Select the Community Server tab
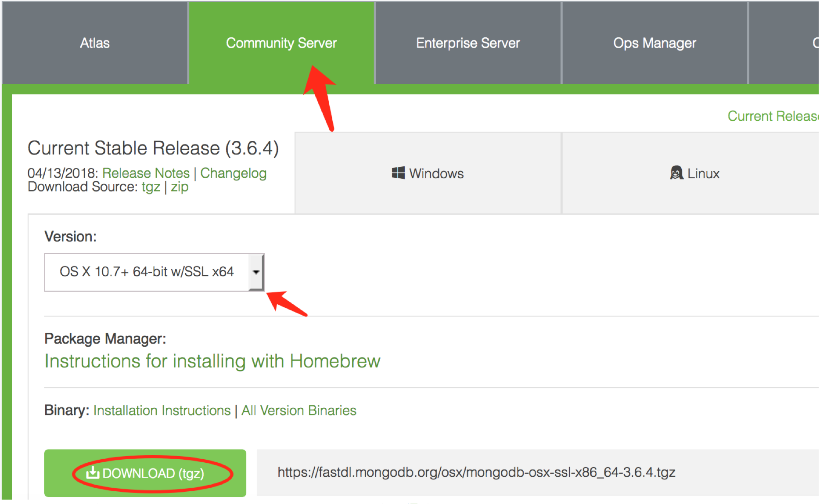This screenshot has height=504, width=820. (x=281, y=43)
